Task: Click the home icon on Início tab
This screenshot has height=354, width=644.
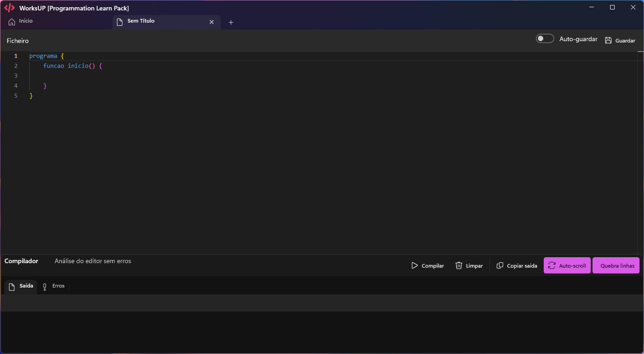Action: [11, 21]
